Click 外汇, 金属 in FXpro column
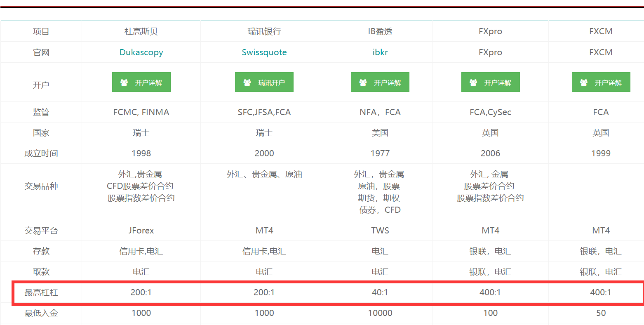 click(489, 174)
